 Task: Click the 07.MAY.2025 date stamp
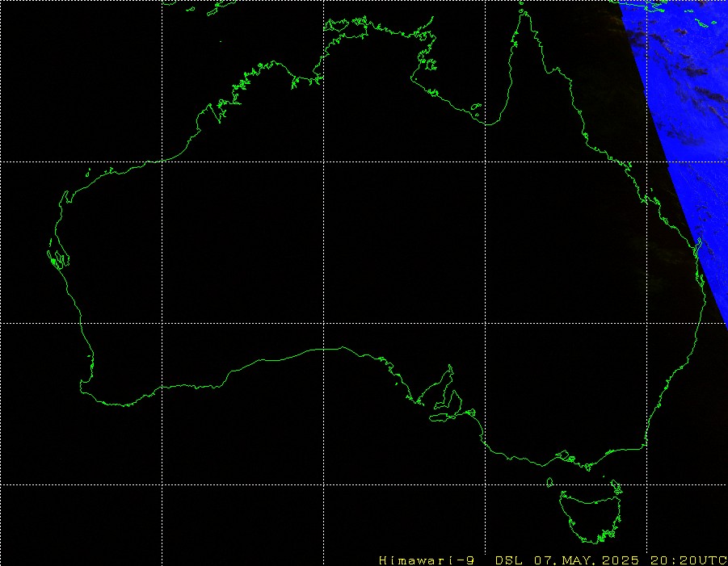click(587, 560)
